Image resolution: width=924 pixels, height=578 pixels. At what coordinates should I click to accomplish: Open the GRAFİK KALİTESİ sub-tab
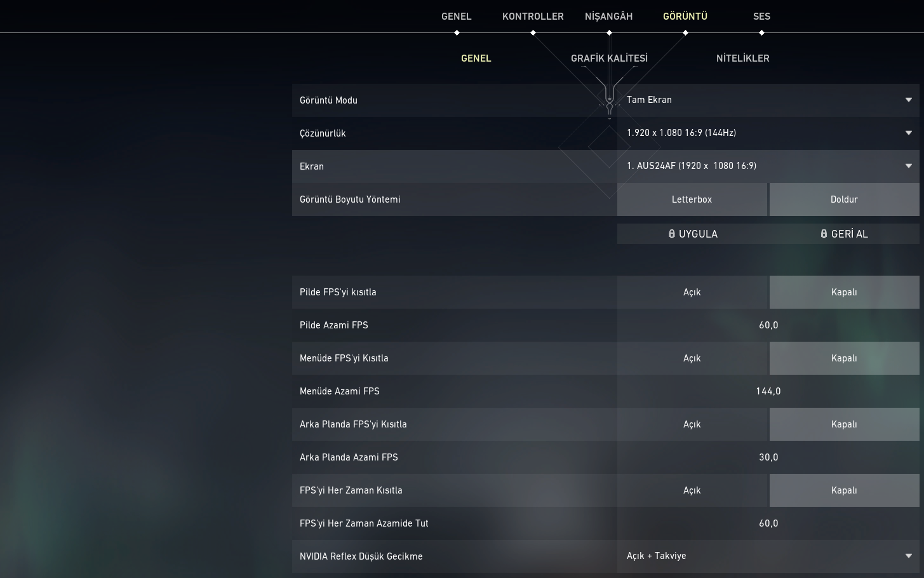coord(609,58)
